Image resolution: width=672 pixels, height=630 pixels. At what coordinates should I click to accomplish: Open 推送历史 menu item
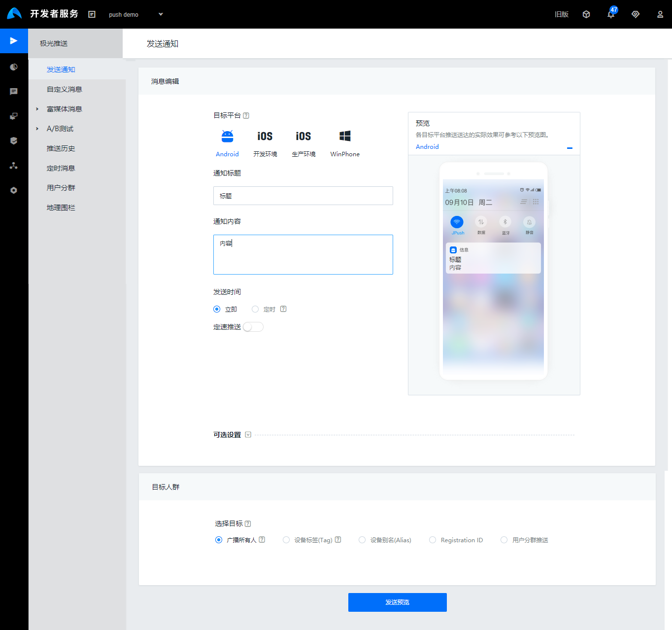(x=61, y=148)
